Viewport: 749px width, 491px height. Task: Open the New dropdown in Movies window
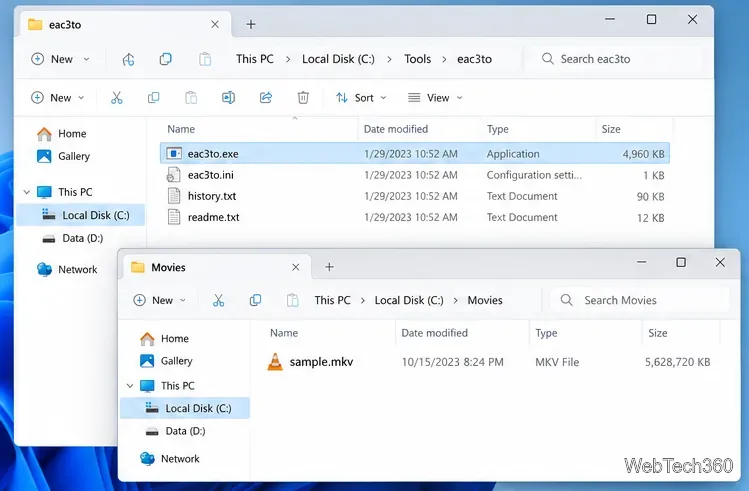[160, 300]
